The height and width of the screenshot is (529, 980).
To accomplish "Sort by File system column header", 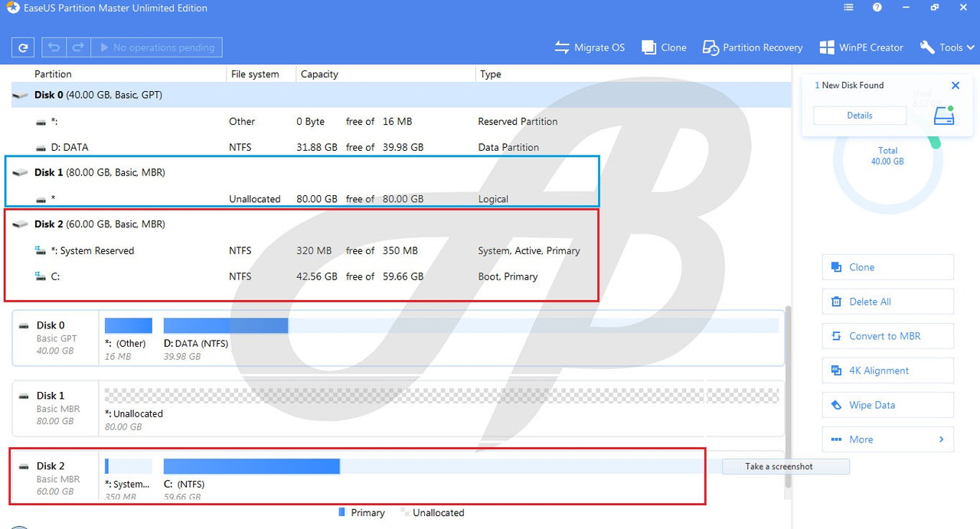I will click(254, 74).
